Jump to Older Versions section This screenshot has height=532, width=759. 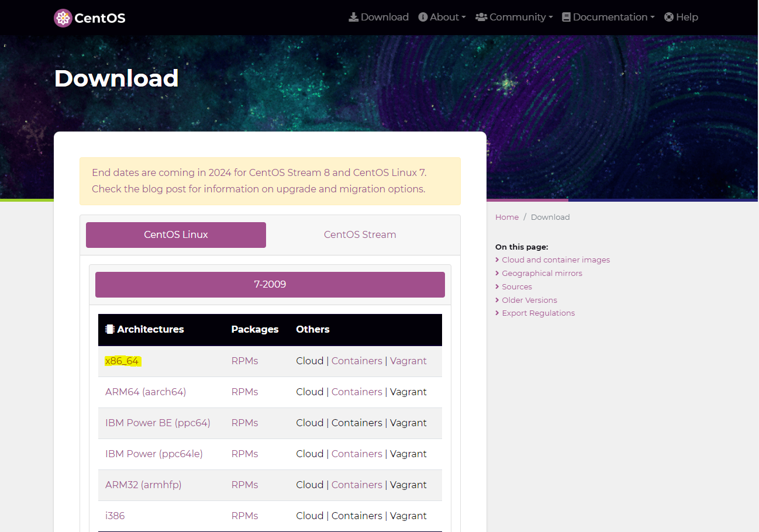coord(529,300)
